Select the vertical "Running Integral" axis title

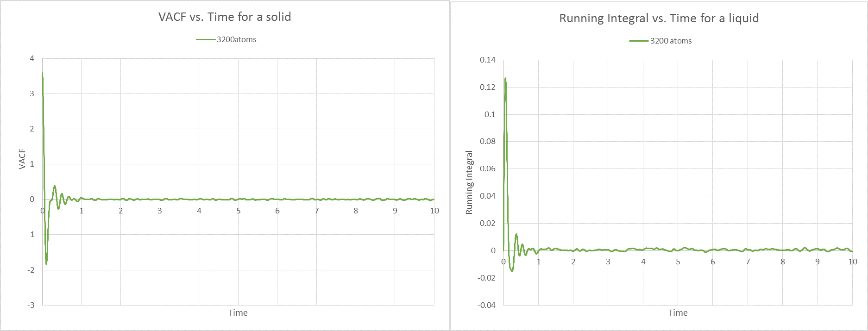469,182
